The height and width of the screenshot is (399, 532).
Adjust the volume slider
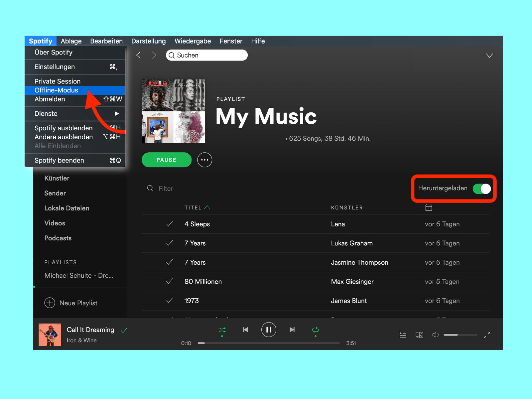460,335
